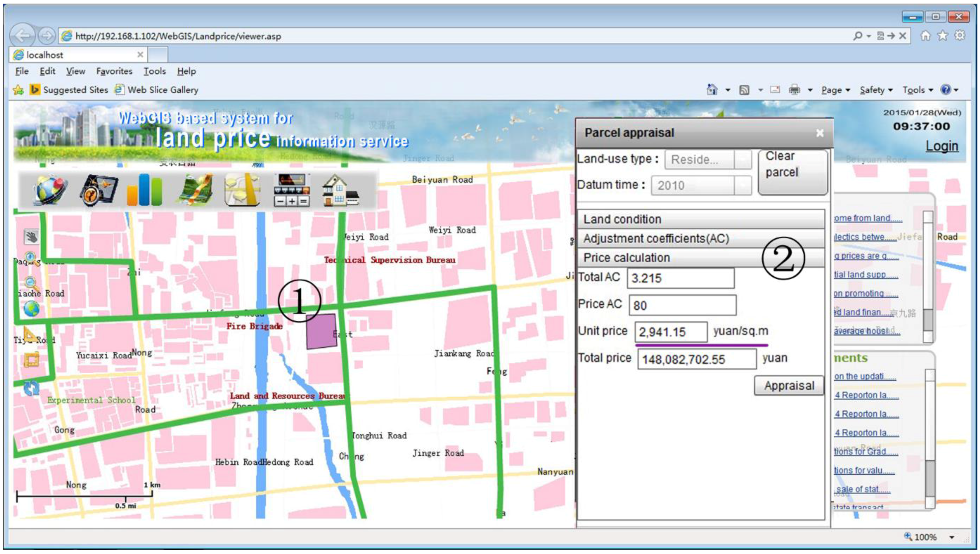Click the news list scrollbar thumb
The height and width of the screenshot is (554, 980).
click(x=928, y=320)
